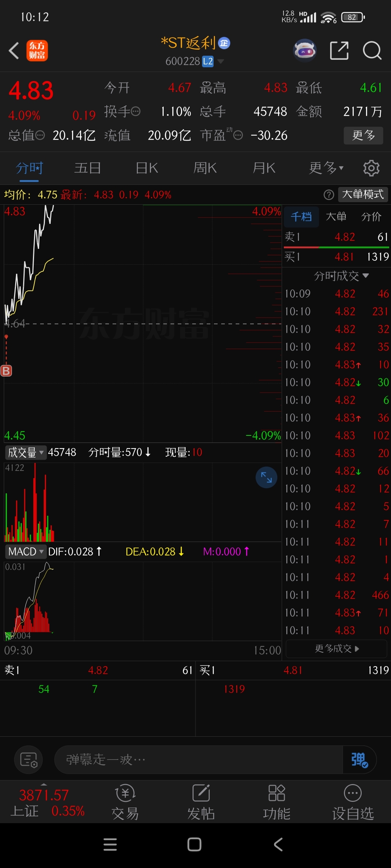Switch to the 五日 chart tab

(88, 168)
